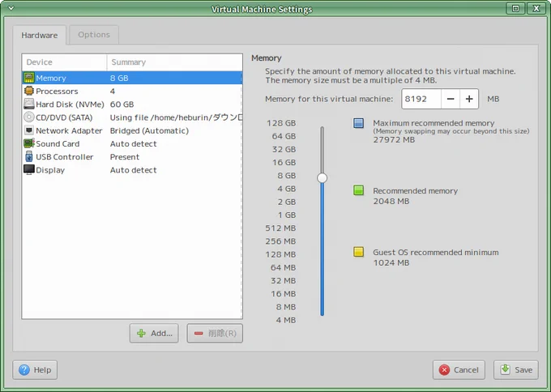Click the 16 GB slider label
This screenshot has width=551, height=392.
(284, 162)
